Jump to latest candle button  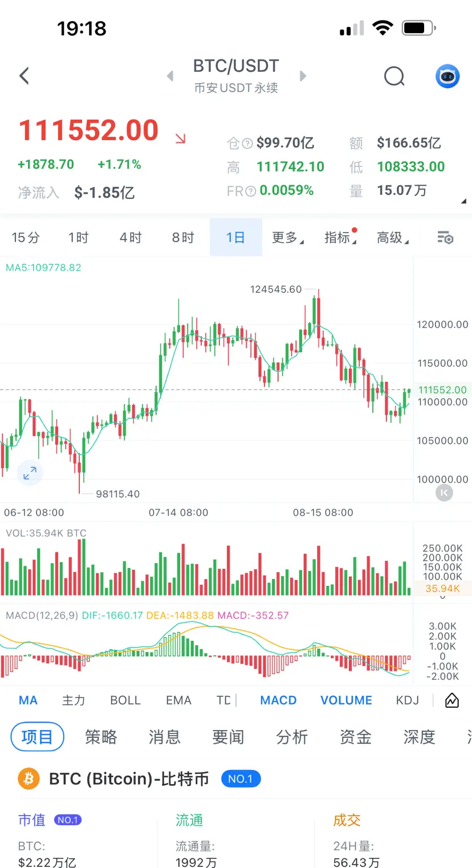pyautogui.click(x=444, y=493)
